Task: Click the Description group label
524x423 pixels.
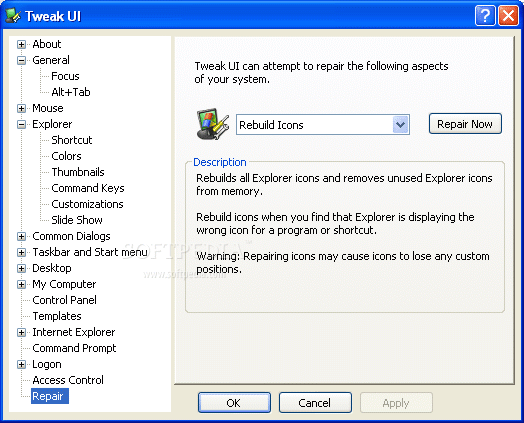Action: [x=220, y=162]
